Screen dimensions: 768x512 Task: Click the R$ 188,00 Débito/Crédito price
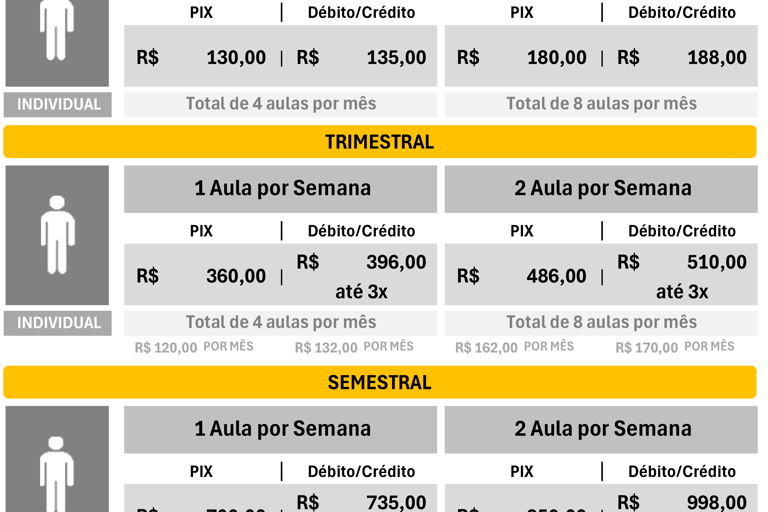tap(682, 57)
